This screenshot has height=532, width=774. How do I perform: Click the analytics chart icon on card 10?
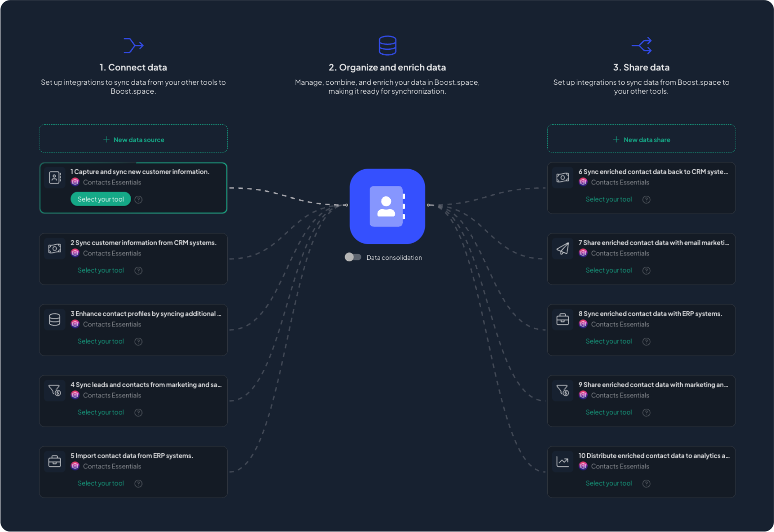point(563,461)
